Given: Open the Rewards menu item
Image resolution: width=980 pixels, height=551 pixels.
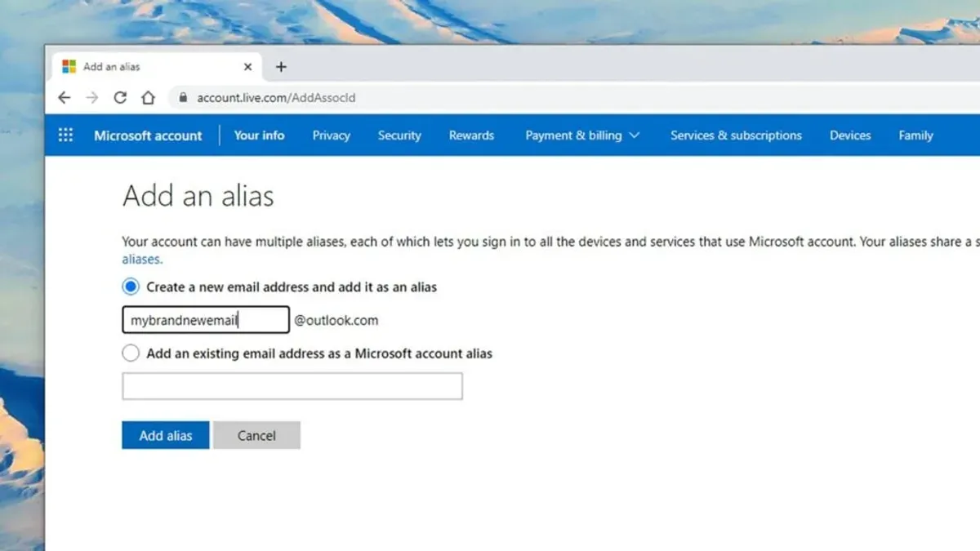Looking at the screenshot, I should pos(471,136).
